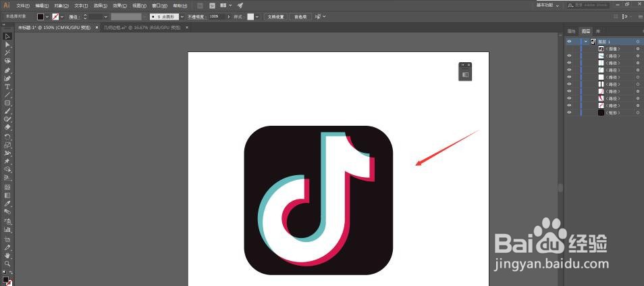This screenshot has width=644, height=286.
Task: Collapse 图层 1 in layers panel
Action: pyautogui.click(x=586, y=41)
